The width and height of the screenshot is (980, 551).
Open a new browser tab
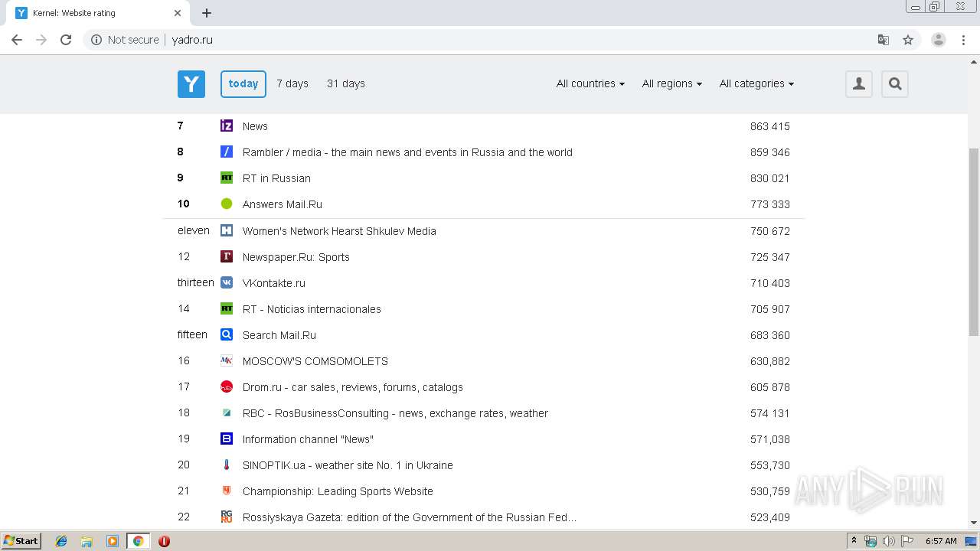point(207,13)
